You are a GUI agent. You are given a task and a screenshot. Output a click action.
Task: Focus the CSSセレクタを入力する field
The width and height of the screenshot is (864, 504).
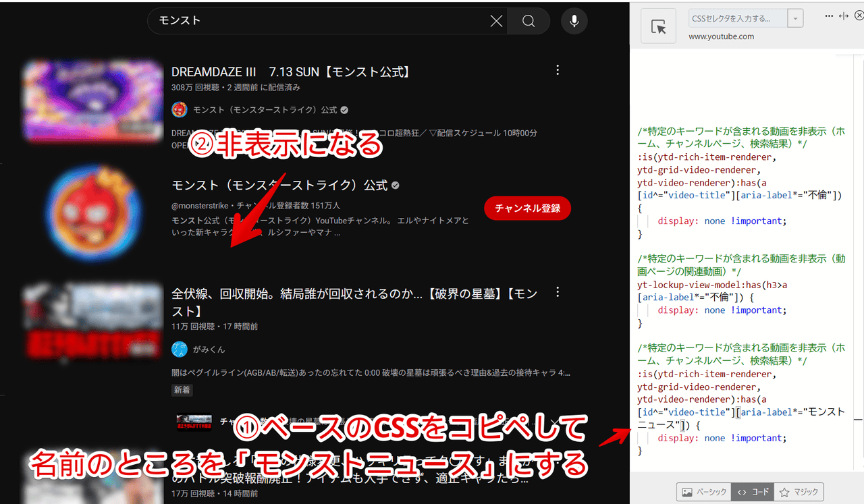738,18
